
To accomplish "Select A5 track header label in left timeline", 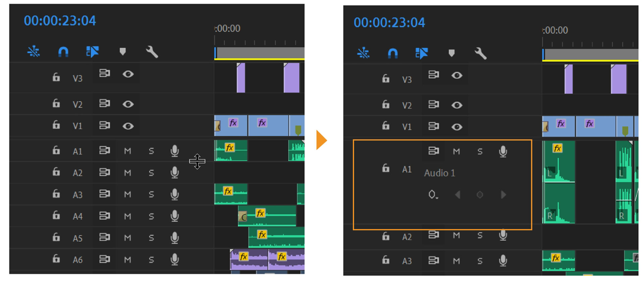I will pos(77,238).
